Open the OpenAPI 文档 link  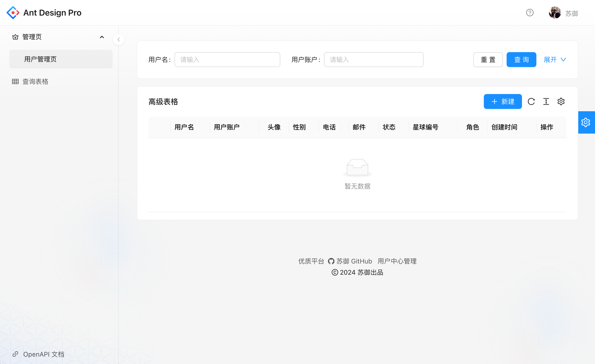(43, 354)
